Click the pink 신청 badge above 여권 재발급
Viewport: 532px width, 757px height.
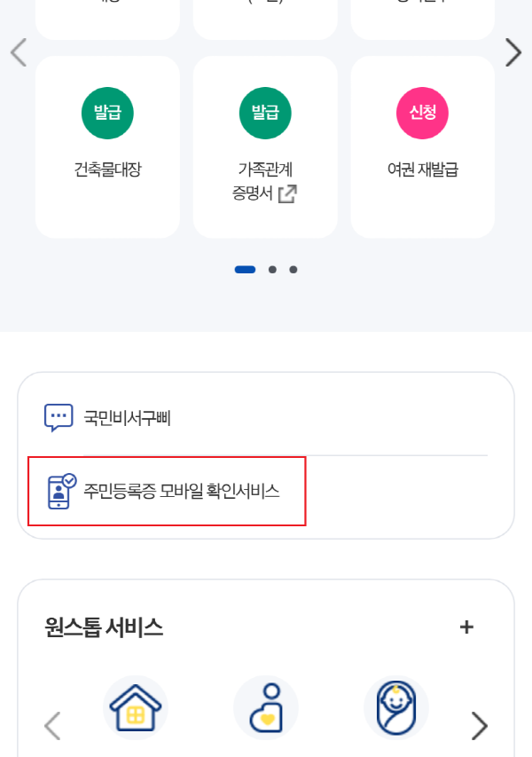422,113
